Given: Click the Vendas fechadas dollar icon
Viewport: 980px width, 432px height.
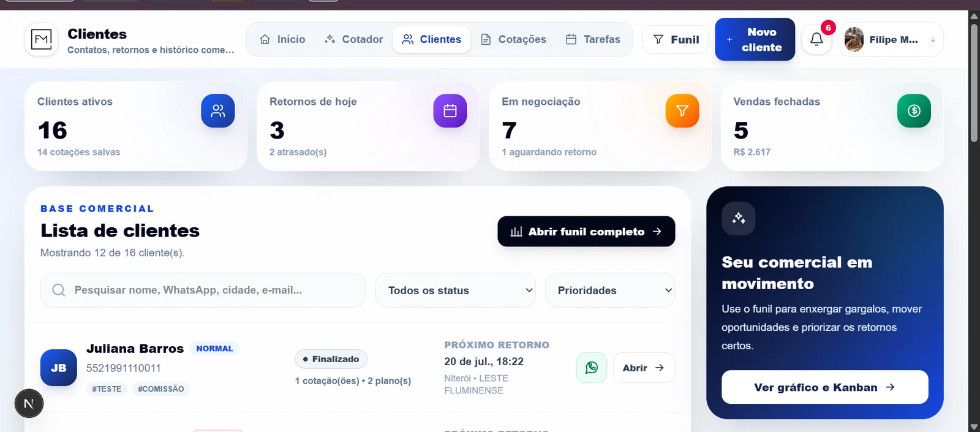Looking at the screenshot, I should tap(914, 111).
